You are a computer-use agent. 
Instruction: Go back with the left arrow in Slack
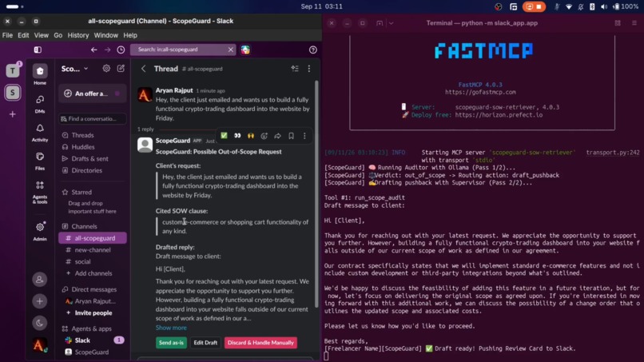pyautogui.click(x=94, y=50)
